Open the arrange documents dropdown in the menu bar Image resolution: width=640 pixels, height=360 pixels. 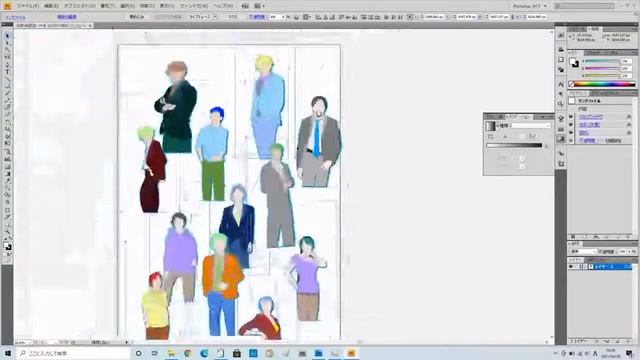pyautogui.click(x=260, y=6)
